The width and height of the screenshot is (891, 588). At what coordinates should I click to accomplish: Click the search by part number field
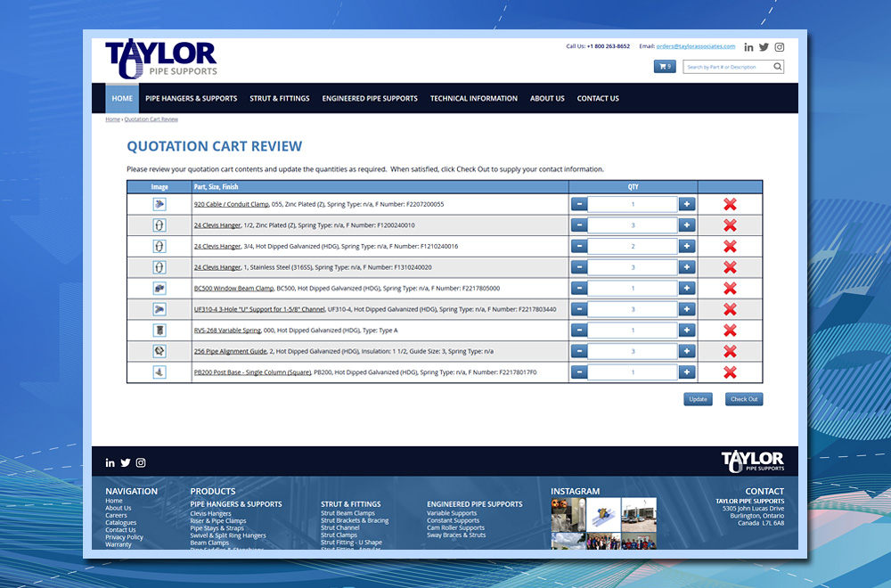tap(726, 67)
